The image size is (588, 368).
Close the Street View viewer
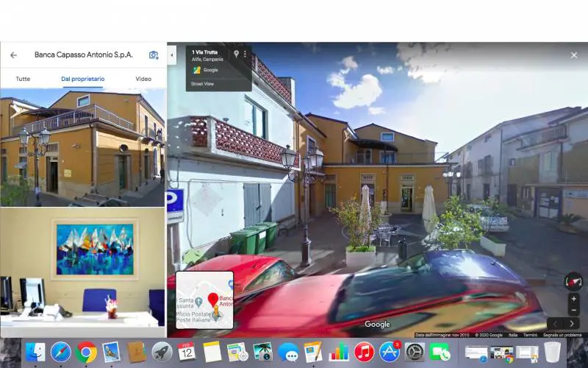pos(574,55)
